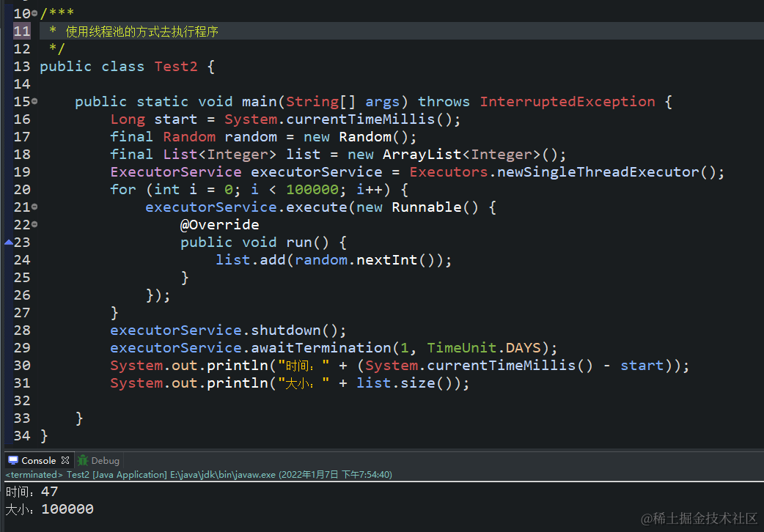Click the String[] args parameter on line 15
Image resolution: width=764 pixels, height=532 pixels.
pos(342,102)
